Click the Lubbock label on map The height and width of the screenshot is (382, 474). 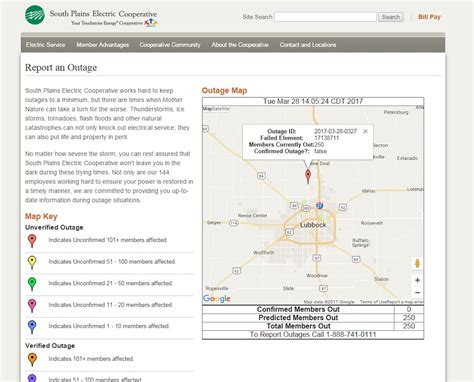313,225
